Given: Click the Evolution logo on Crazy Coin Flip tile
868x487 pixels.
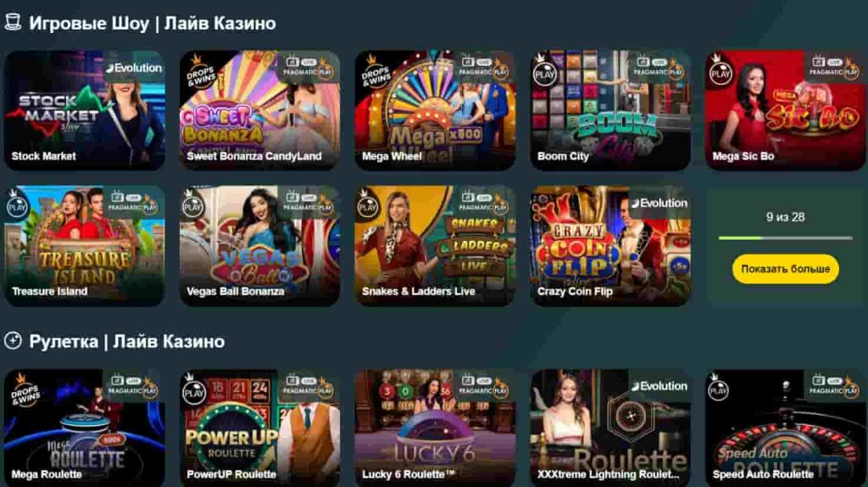Looking at the screenshot, I should tap(659, 203).
